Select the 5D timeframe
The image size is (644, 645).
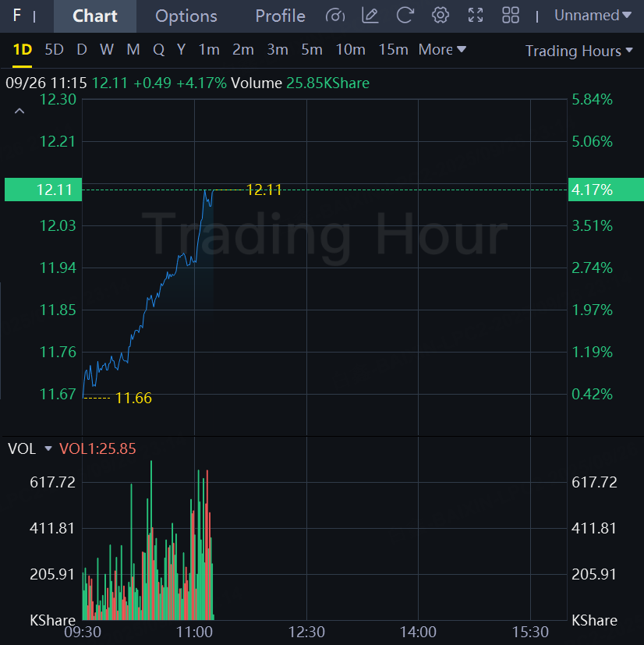point(54,50)
